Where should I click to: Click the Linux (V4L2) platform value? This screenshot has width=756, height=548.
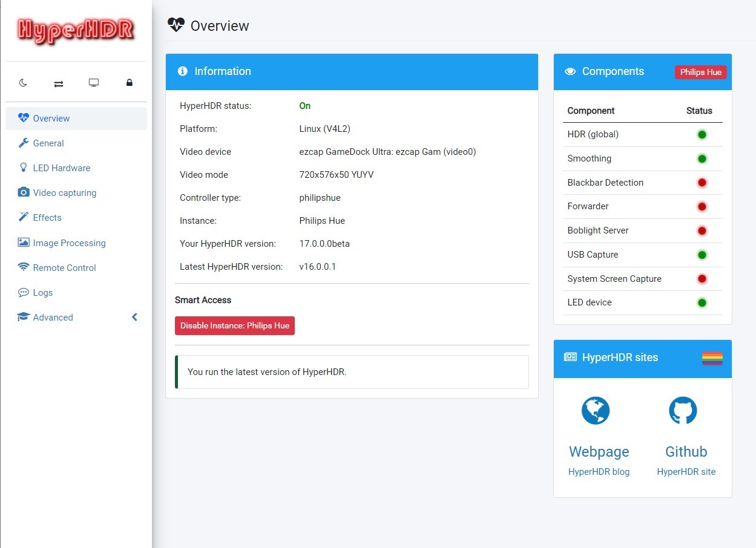(325, 129)
